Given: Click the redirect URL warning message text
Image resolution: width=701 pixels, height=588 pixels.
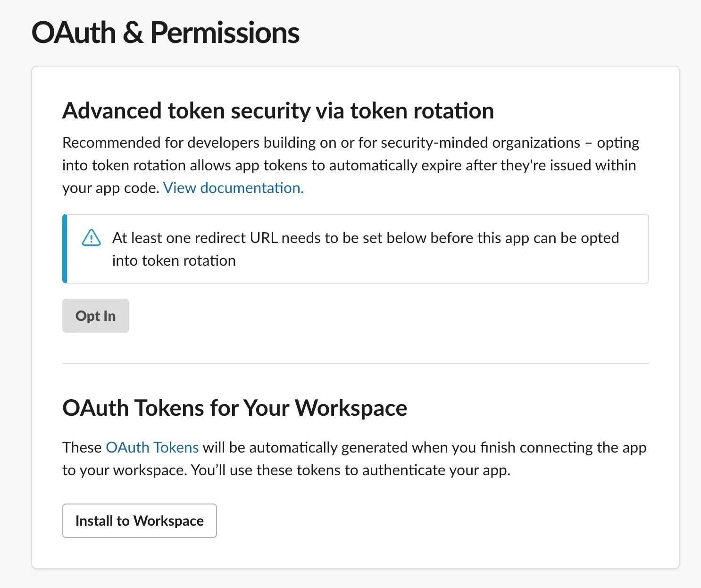Looking at the screenshot, I should pos(365,238).
